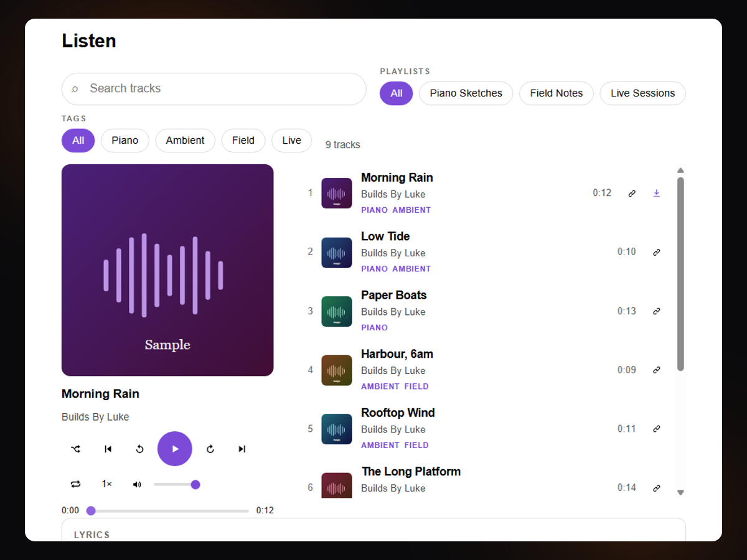Click the Search tracks field
Image resolution: width=747 pixels, height=560 pixels.
[214, 89]
